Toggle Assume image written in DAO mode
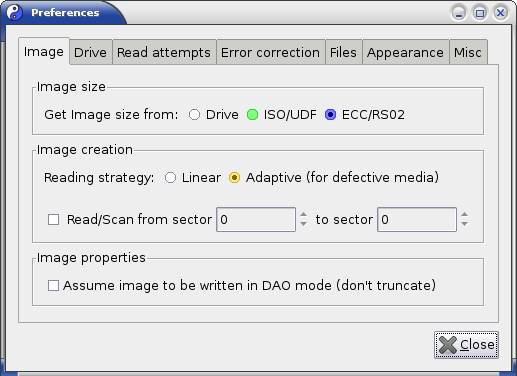Screen dimensions: 517x376 pyautogui.click(x=53, y=286)
